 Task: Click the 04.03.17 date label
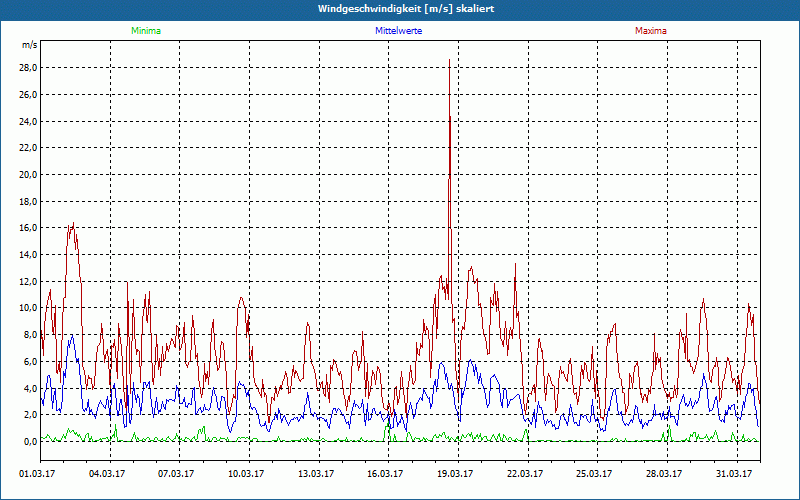tap(107, 474)
